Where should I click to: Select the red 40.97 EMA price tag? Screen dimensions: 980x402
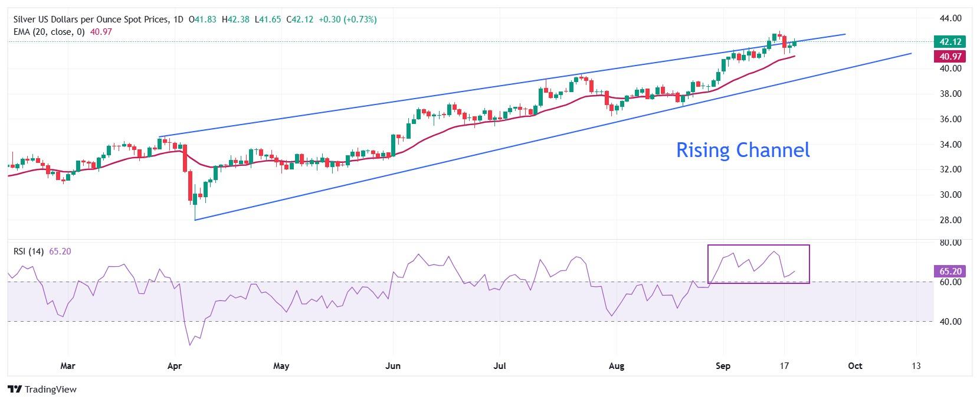coord(949,56)
